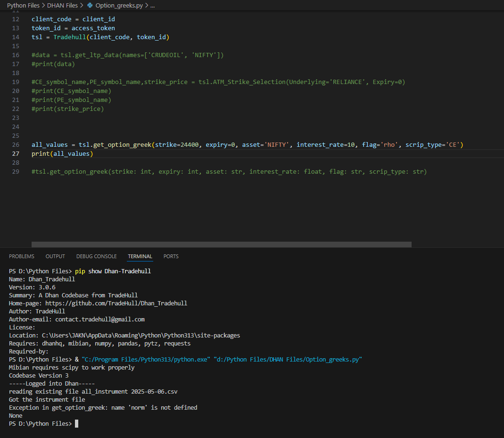Viewport: 504px width, 438px height.
Task: Click commented '#print(data)' line
Action: (53, 64)
